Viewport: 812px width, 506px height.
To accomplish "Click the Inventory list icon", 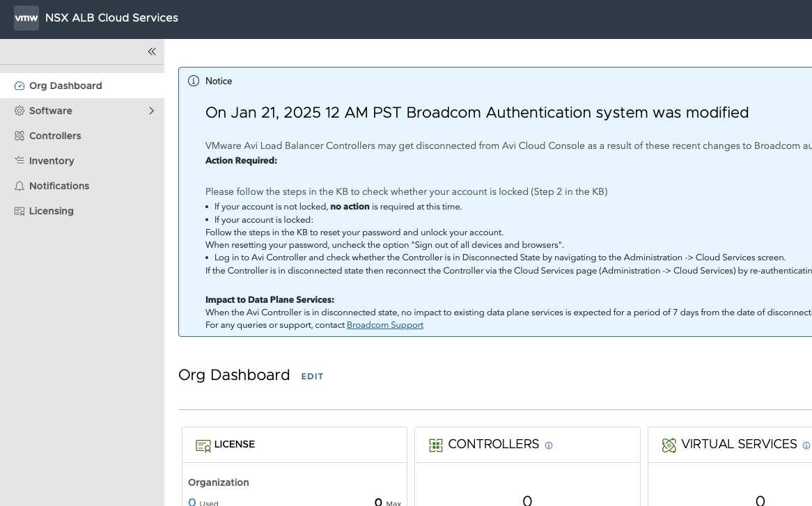I will 19,161.
